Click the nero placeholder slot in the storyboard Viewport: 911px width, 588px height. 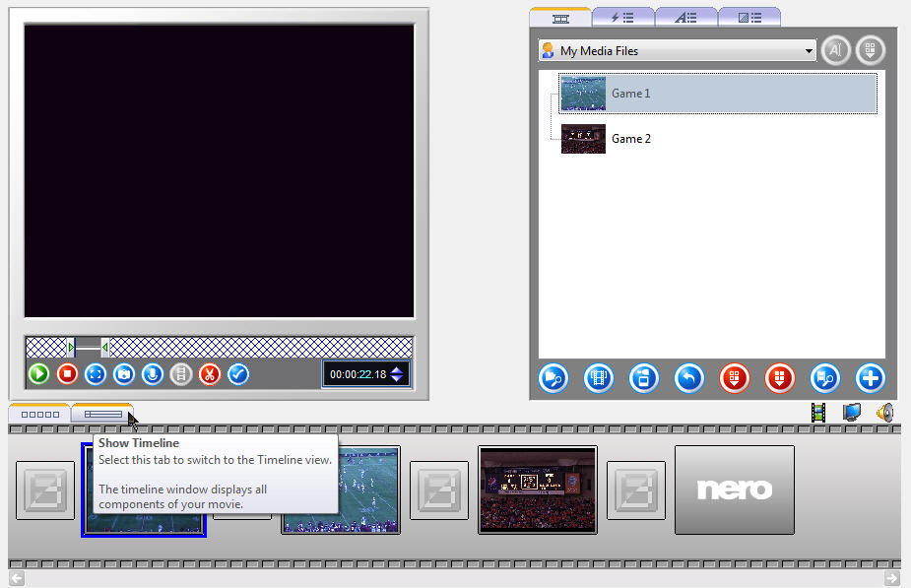click(x=735, y=490)
